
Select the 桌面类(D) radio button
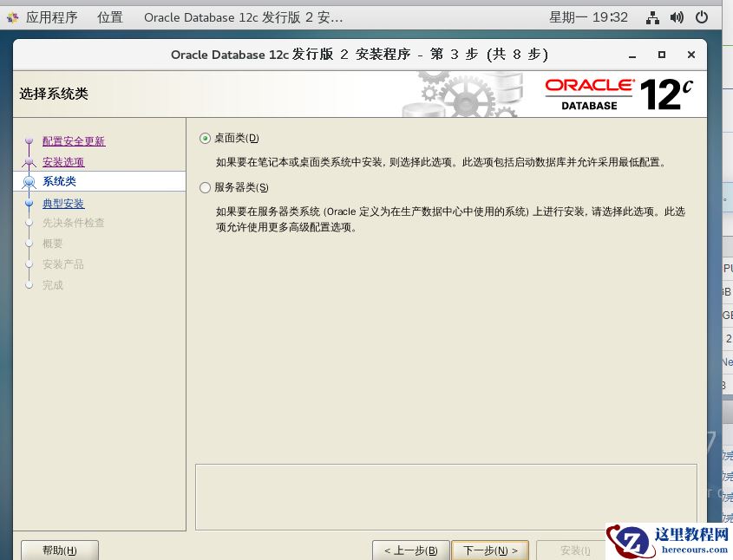point(205,138)
